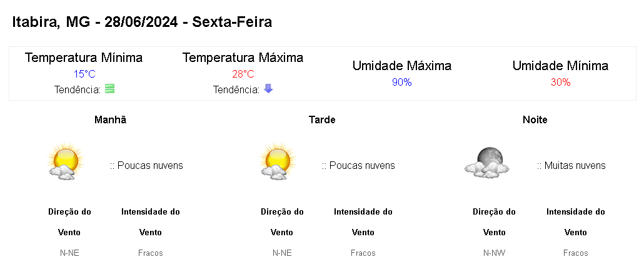The image size is (644, 269).
Task: Click the night moon with clouds icon
Action: pyautogui.click(x=486, y=162)
